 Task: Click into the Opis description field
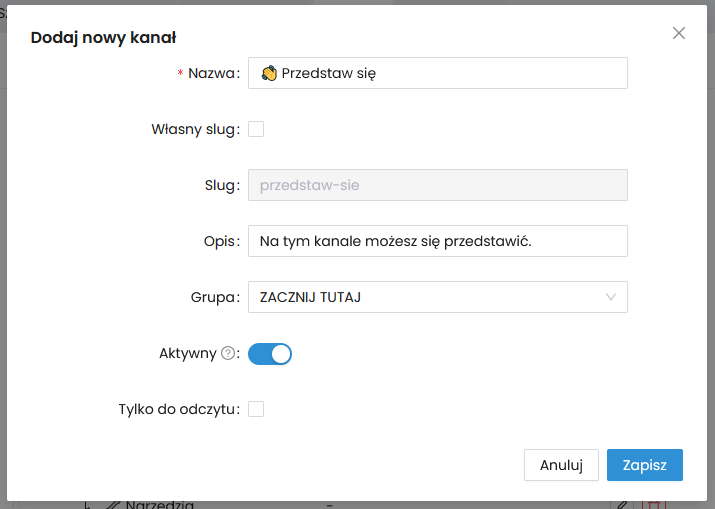point(437,241)
